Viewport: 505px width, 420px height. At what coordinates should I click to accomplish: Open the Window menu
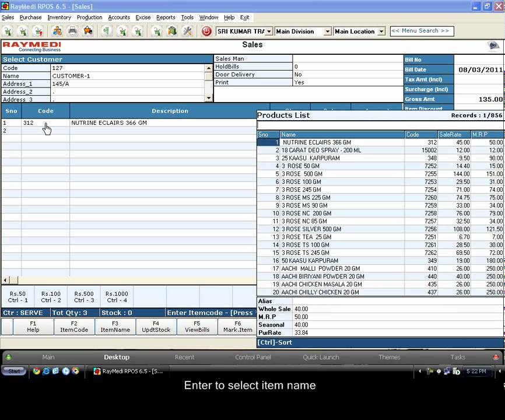tap(209, 17)
